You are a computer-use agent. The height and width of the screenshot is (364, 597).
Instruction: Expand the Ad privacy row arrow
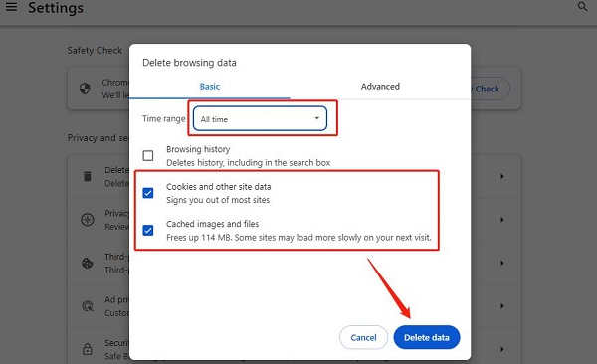502,306
